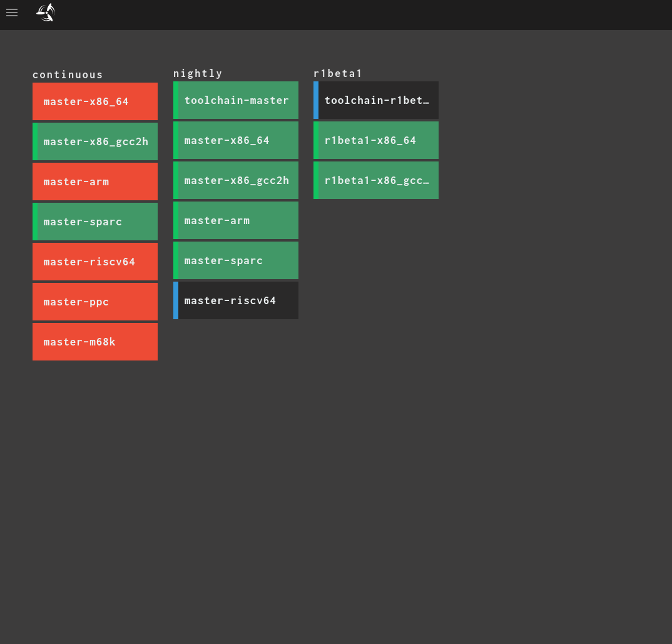Open master-riscv64 build in continuous column
The image size is (672, 644).
(x=94, y=262)
